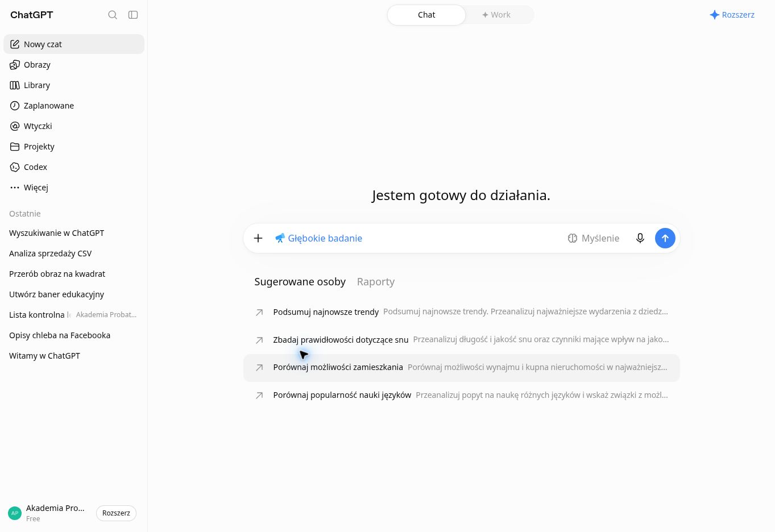Open the search chats magnifier icon
The width and height of the screenshot is (775, 532).
pos(113,15)
